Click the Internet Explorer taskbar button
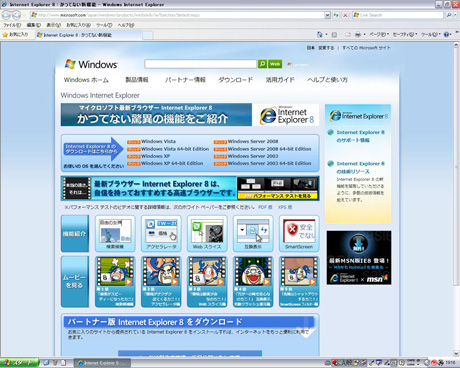The width and height of the screenshot is (460, 368). pyautogui.click(x=102, y=363)
